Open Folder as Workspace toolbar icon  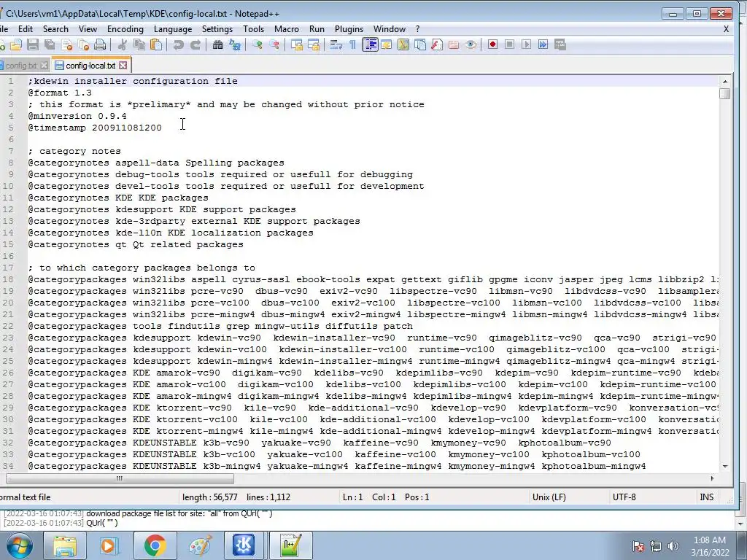point(454,44)
